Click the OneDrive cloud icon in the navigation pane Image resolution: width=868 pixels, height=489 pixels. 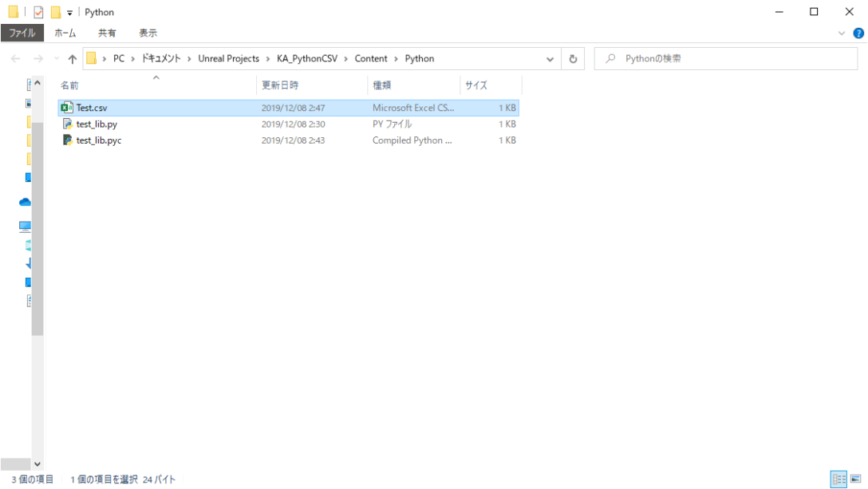point(25,202)
